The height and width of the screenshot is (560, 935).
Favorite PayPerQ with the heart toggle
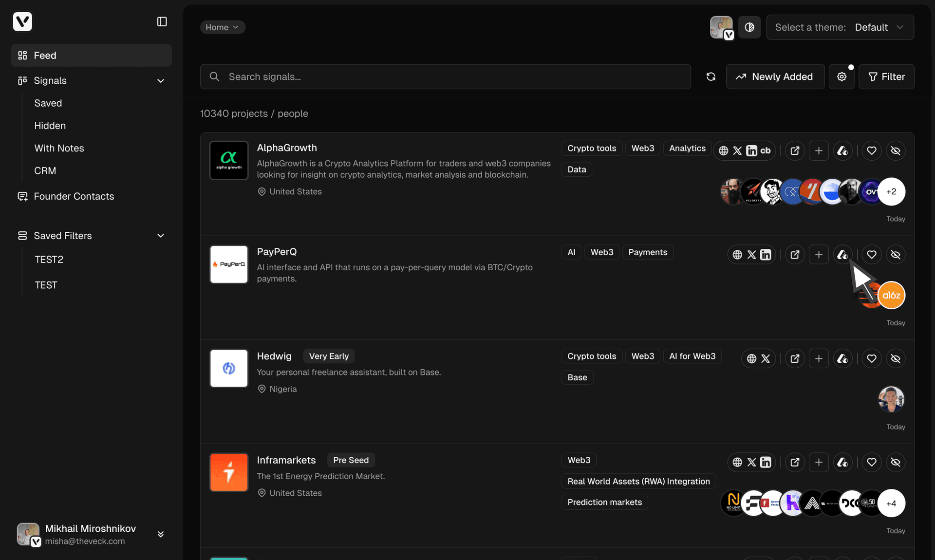click(872, 254)
